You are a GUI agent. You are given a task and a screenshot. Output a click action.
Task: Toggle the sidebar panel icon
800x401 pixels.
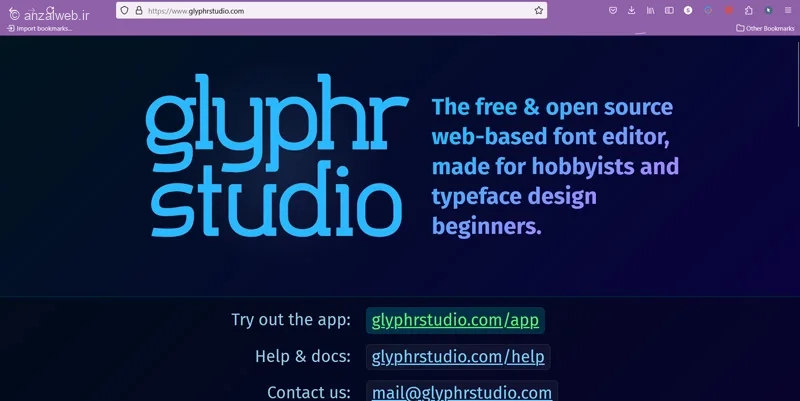click(x=669, y=10)
